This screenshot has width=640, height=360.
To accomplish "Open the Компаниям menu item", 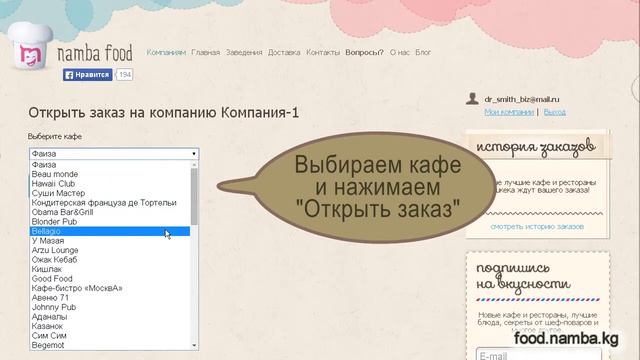I will click(x=166, y=52).
